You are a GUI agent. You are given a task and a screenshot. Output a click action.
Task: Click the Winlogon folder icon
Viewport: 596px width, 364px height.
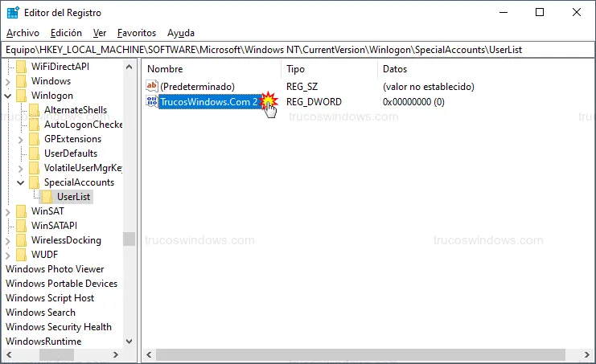[x=22, y=96]
